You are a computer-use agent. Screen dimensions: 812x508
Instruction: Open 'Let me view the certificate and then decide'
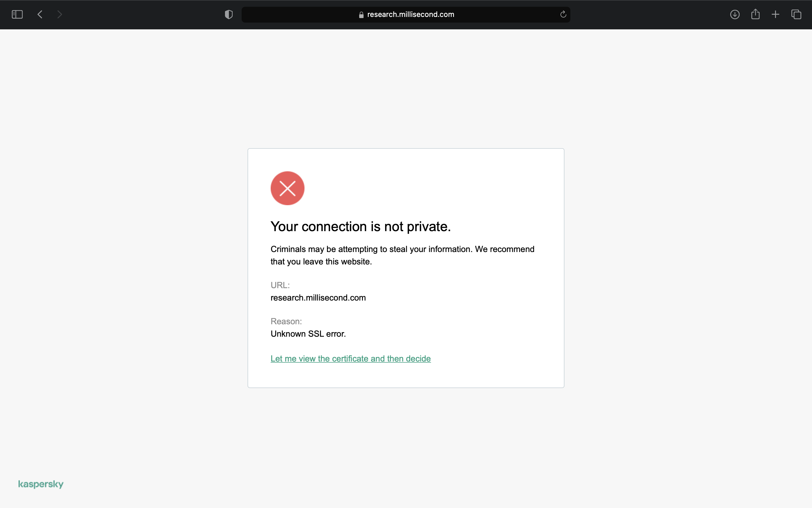[351, 358]
